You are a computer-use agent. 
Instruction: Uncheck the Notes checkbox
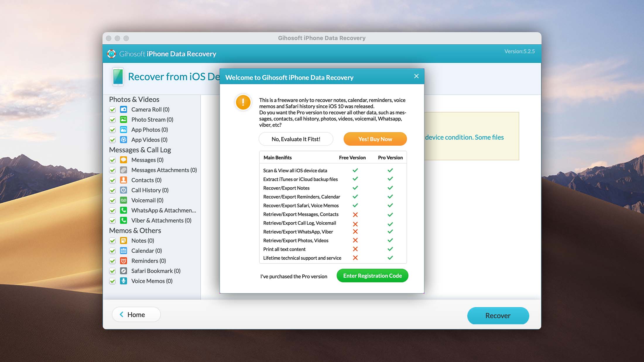[x=112, y=241]
